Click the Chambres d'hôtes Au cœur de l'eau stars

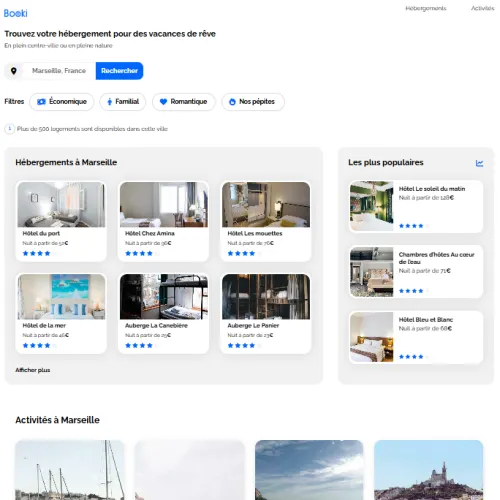[x=414, y=291]
